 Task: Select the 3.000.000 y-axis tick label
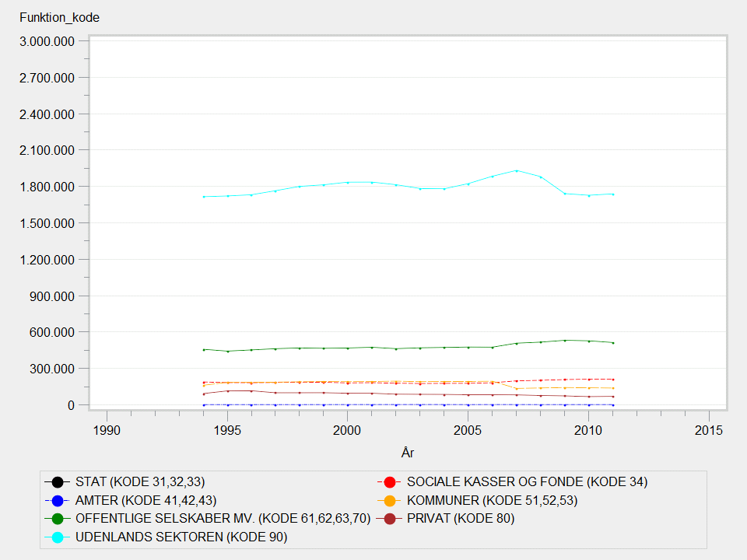click(x=48, y=41)
